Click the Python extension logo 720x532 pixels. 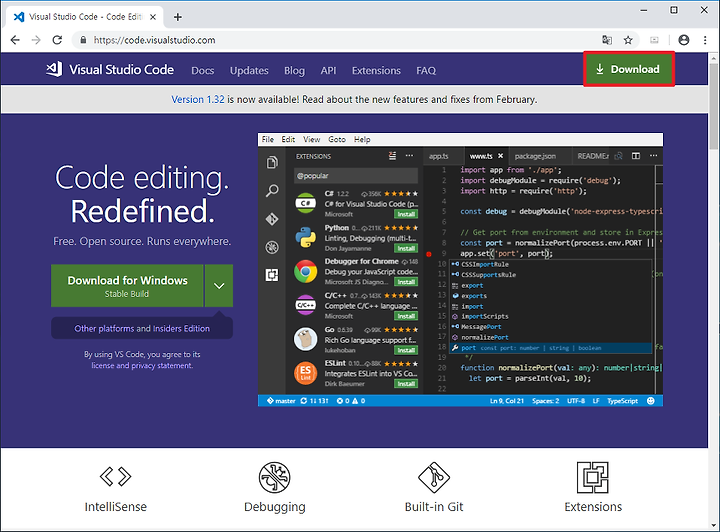click(305, 237)
